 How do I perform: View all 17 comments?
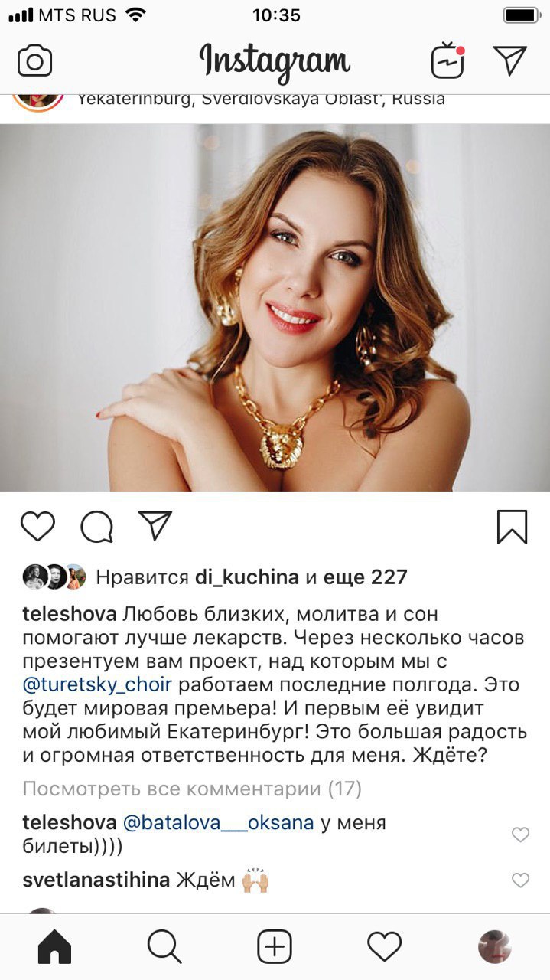192,788
